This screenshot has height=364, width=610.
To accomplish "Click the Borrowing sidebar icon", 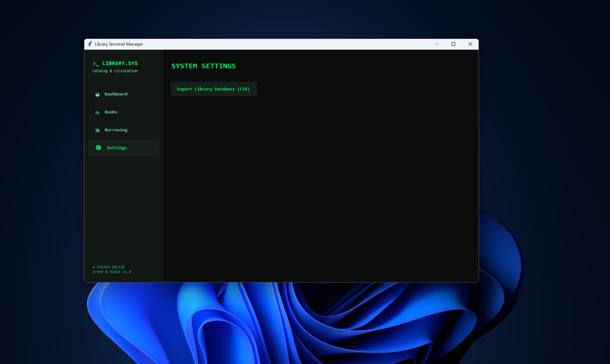I will pyautogui.click(x=97, y=130).
